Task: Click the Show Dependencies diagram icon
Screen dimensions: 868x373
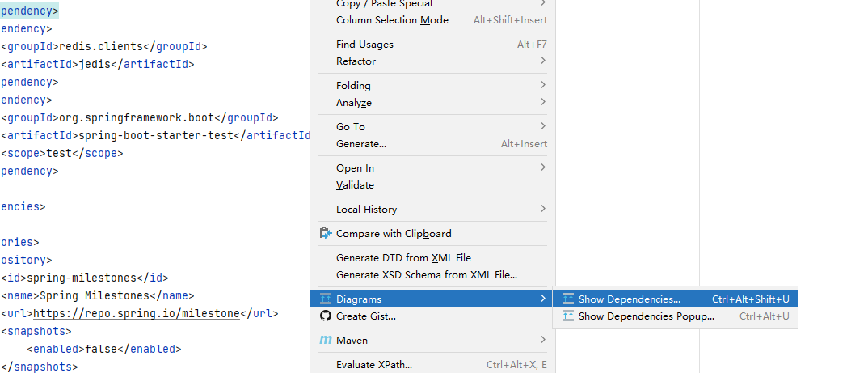Action: (x=568, y=299)
